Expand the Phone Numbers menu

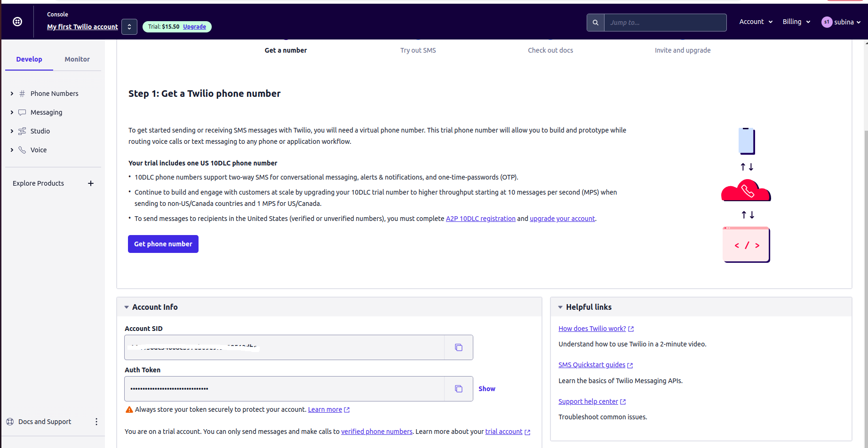click(x=12, y=94)
